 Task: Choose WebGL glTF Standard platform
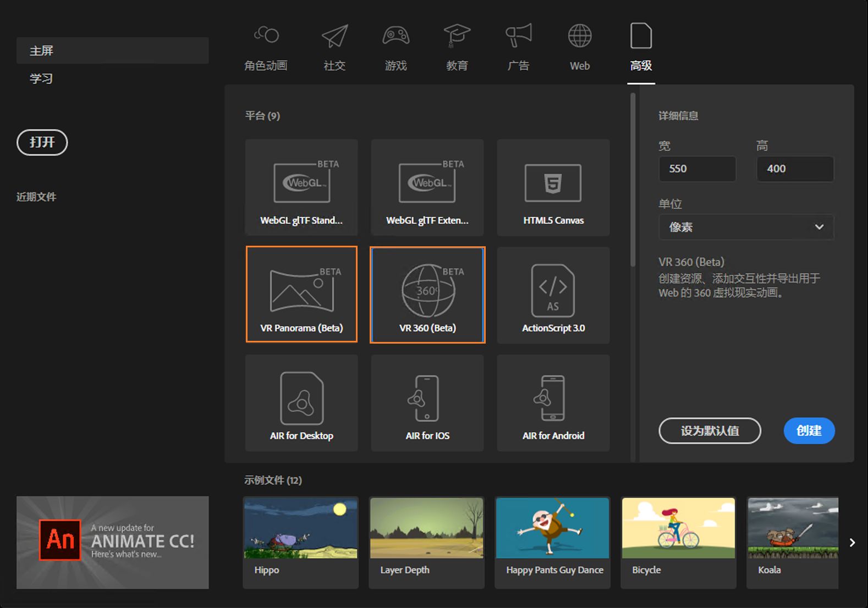301,187
